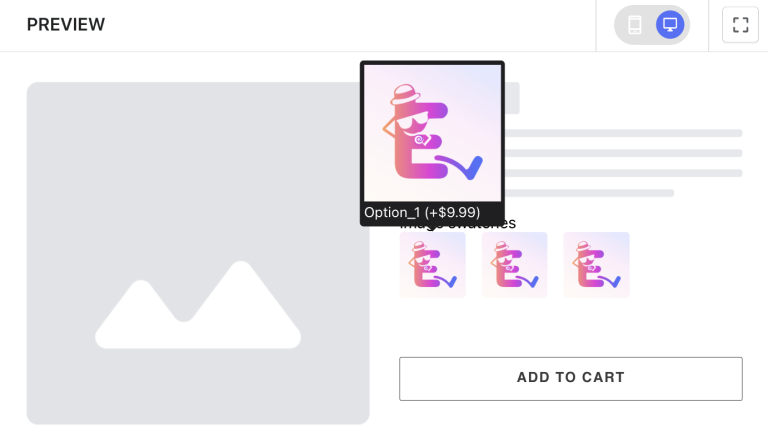768x442 pixels.
Task: Click the E-logo character in the tooltip
Action: pyautogui.click(x=432, y=132)
